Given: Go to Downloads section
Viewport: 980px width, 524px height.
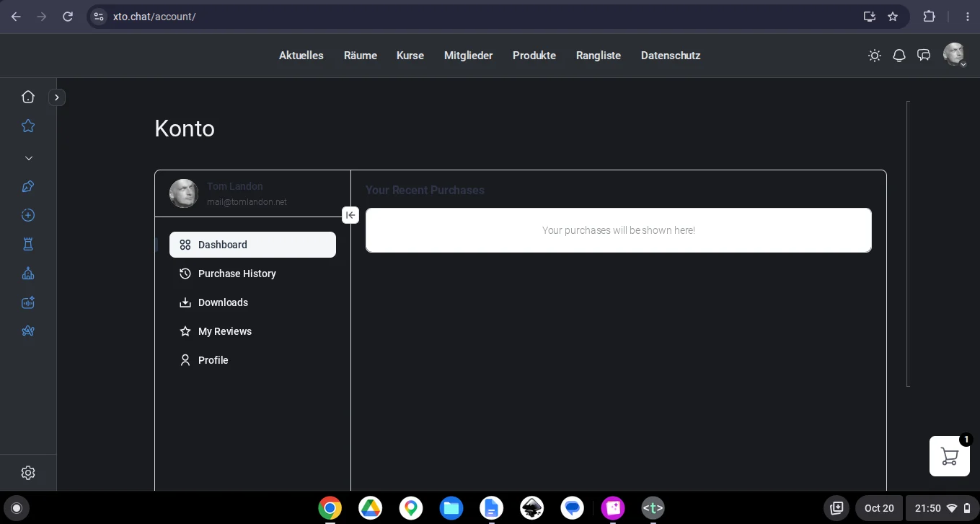Looking at the screenshot, I should click(x=252, y=302).
